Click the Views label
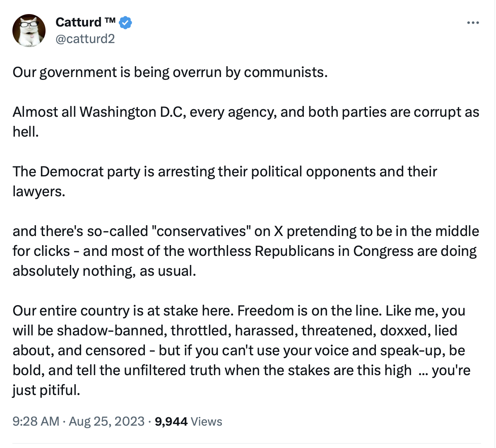 207,422
